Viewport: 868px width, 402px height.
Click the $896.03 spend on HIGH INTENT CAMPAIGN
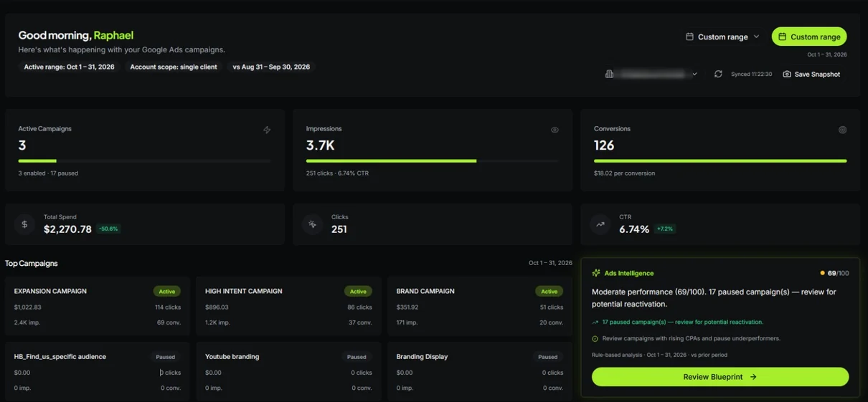pos(217,307)
